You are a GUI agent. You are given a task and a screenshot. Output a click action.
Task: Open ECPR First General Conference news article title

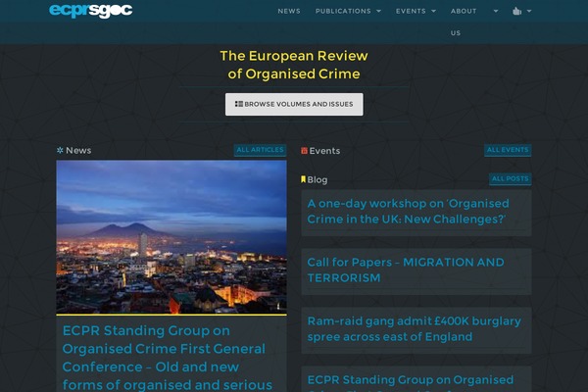(168, 358)
